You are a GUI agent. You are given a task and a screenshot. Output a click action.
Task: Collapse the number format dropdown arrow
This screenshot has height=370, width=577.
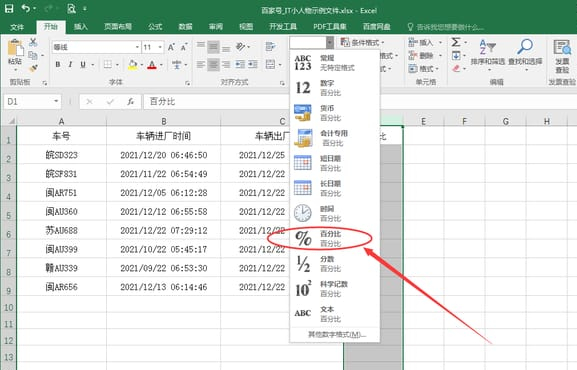pyautogui.click(x=330, y=43)
